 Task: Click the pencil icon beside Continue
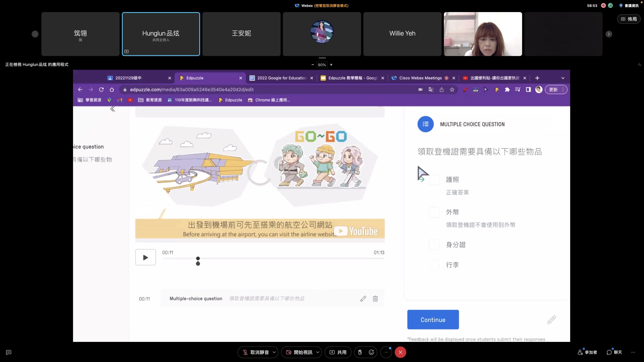(551, 320)
